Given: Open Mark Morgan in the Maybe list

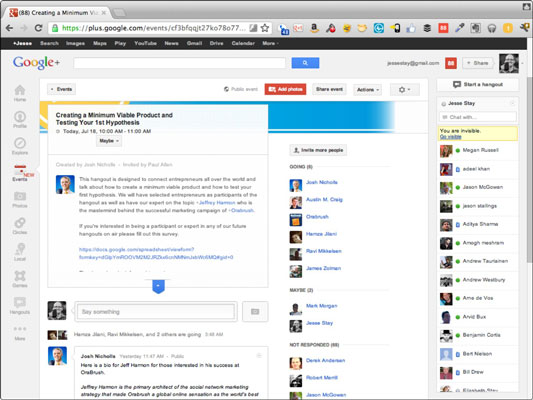Looking at the screenshot, I should [322, 306].
